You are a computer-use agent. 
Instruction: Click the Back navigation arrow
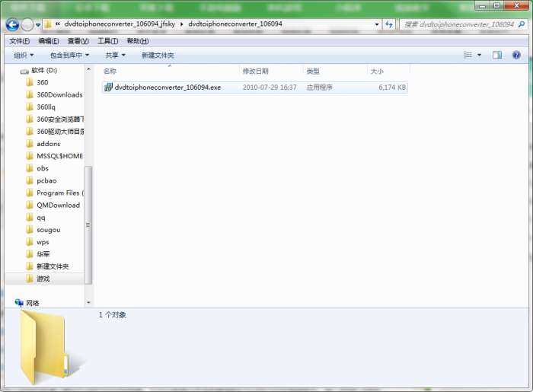click(12, 25)
